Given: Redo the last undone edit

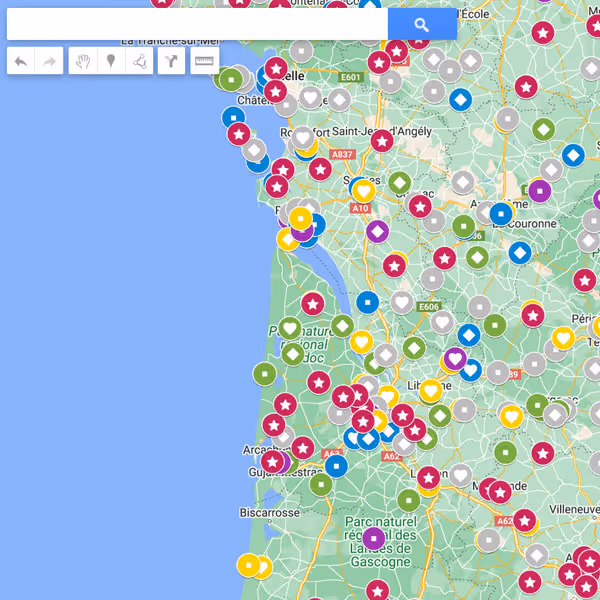Looking at the screenshot, I should point(49,61).
